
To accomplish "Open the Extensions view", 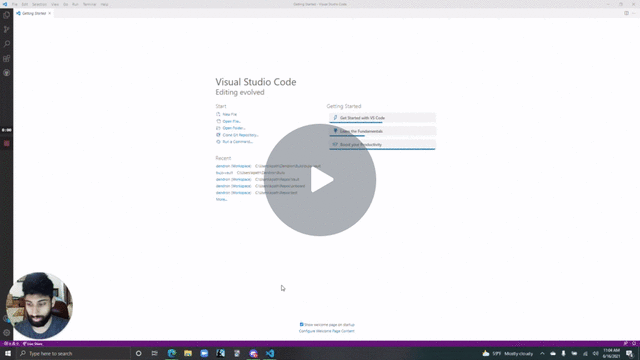I will click(7, 58).
